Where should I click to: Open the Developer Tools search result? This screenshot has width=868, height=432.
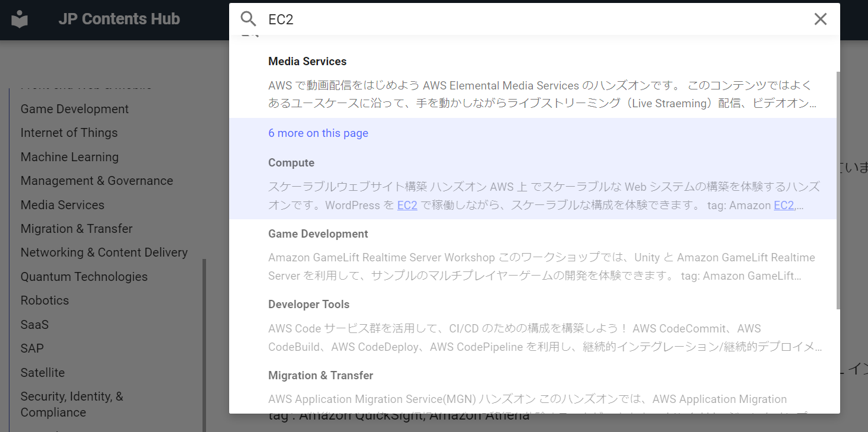533,325
